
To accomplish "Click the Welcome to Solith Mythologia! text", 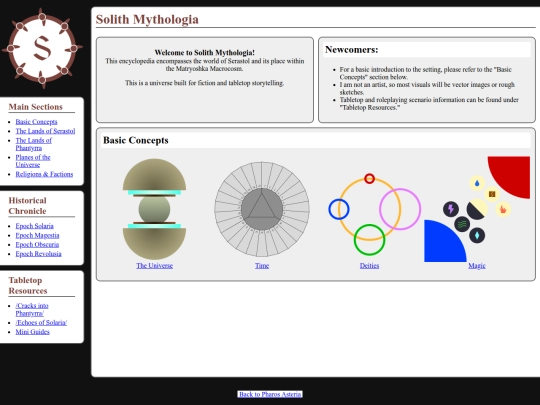I will (205, 53).
